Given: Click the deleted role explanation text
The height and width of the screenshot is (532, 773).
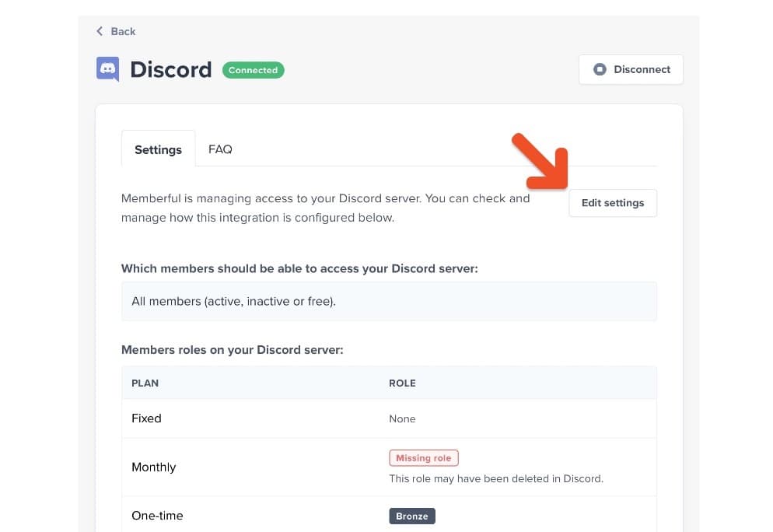Looking at the screenshot, I should tap(498, 478).
